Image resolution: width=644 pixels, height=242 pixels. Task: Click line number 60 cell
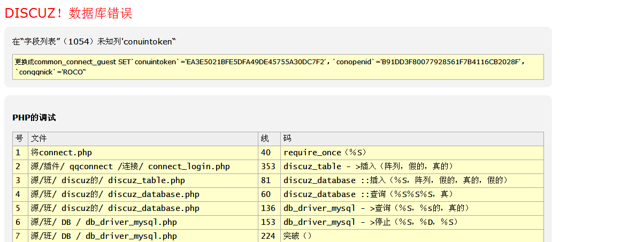click(x=266, y=194)
